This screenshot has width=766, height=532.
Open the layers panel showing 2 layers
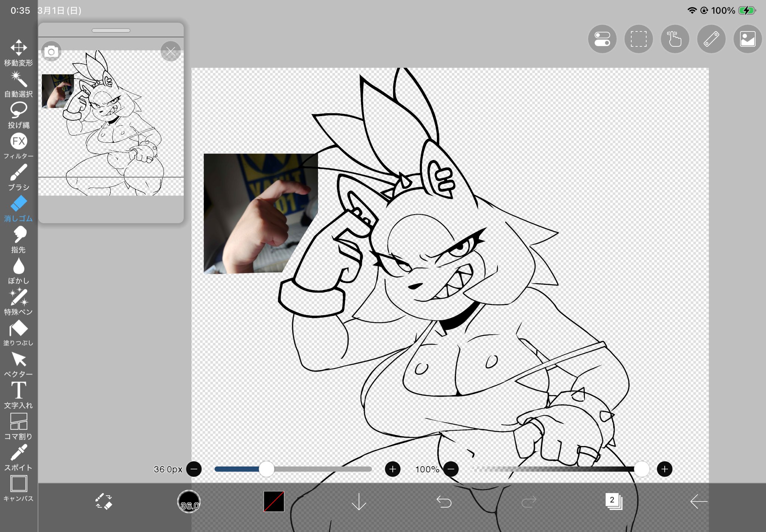(x=613, y=501)
